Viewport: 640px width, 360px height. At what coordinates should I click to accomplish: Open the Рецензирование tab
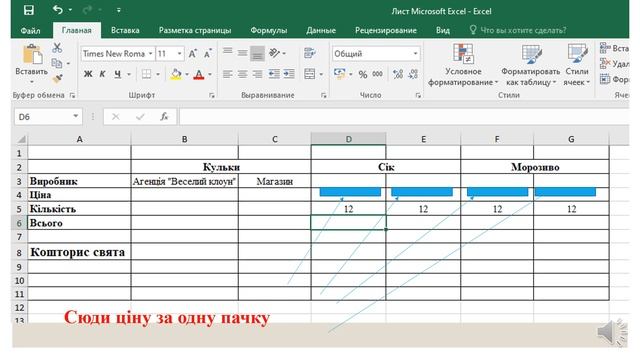point(386,30)
